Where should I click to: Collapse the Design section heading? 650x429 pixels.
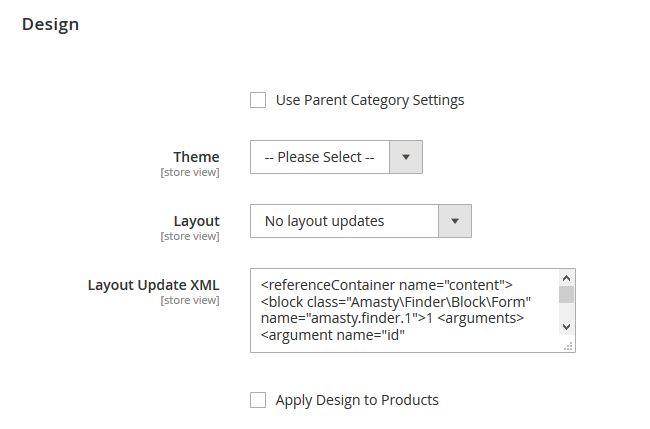click(51, 24)
